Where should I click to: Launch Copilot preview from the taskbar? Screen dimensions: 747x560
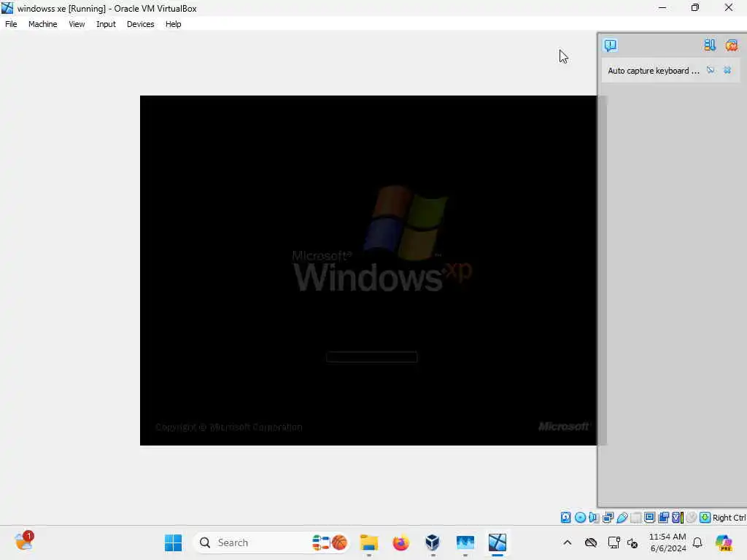[x=724, y=542]
